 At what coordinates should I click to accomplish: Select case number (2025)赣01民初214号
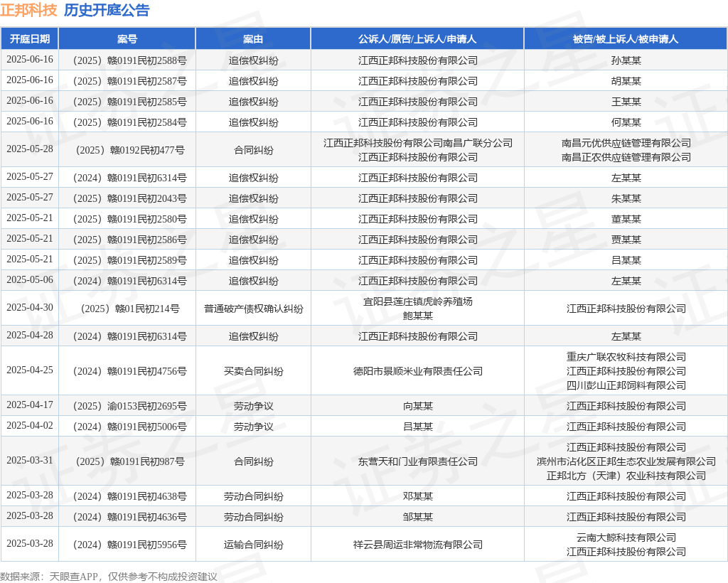click(x=130, y=309)
